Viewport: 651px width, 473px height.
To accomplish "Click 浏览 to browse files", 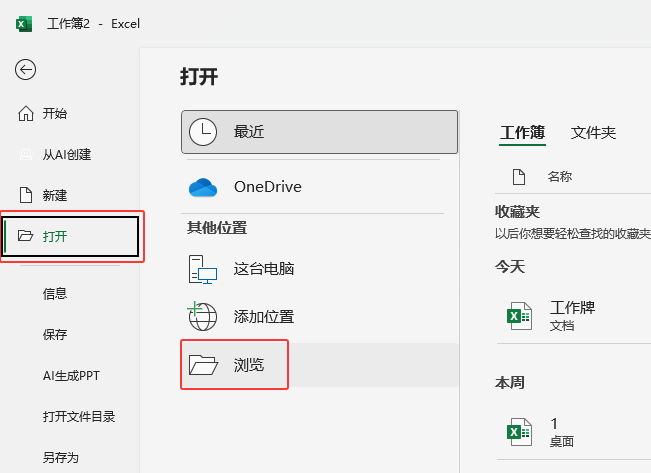I will (x=320, y=365).
